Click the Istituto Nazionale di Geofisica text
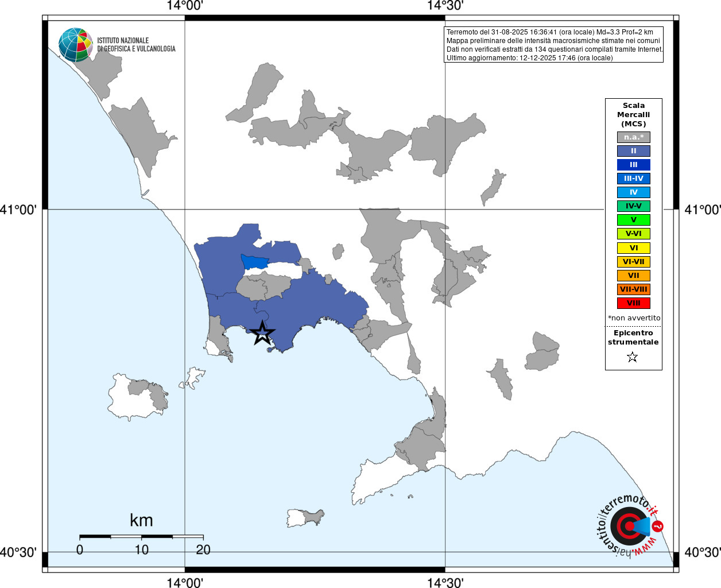This screenshot has height=588, width=721. [x=136, y=45]
